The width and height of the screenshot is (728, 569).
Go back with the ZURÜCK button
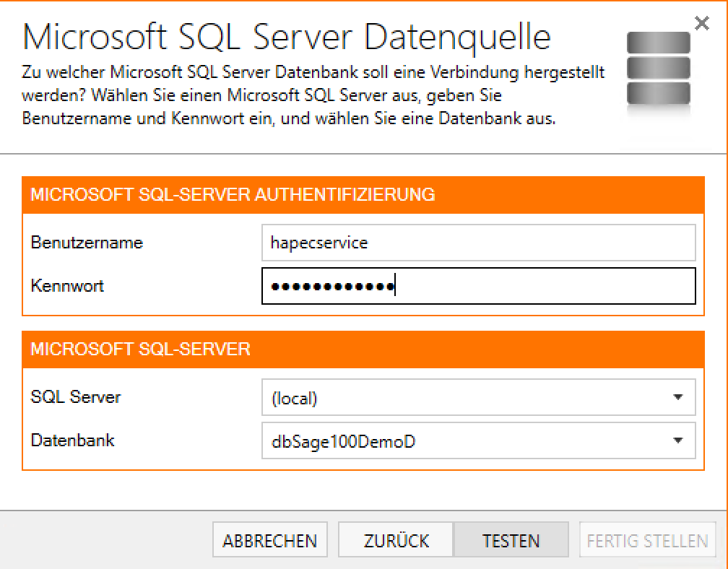(x=396, y=541)
